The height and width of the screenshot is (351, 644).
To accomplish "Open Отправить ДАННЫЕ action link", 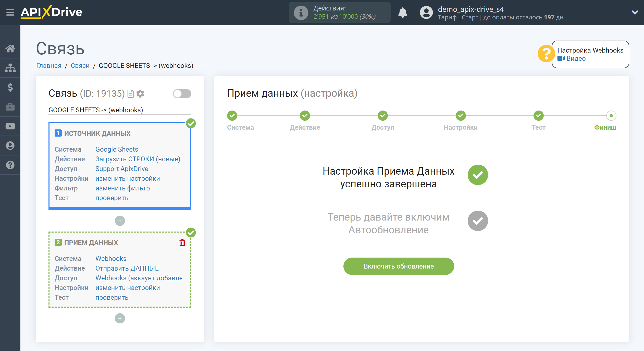I will tap(127, 268).
